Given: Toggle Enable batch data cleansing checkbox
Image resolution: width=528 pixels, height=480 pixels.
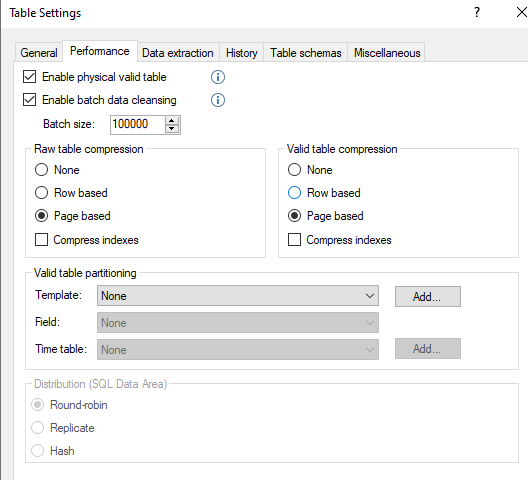Looking at the screenshot, I should point(30,100).
